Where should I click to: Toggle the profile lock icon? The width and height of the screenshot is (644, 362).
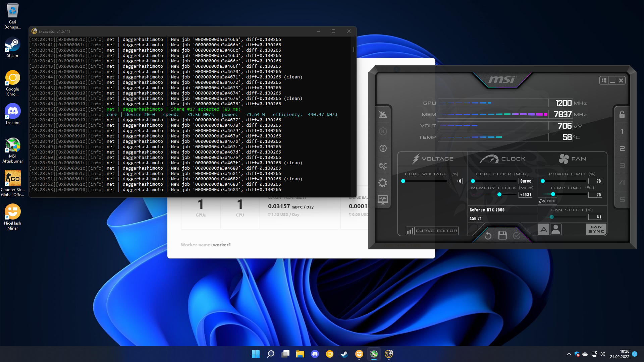pos(622,114)
